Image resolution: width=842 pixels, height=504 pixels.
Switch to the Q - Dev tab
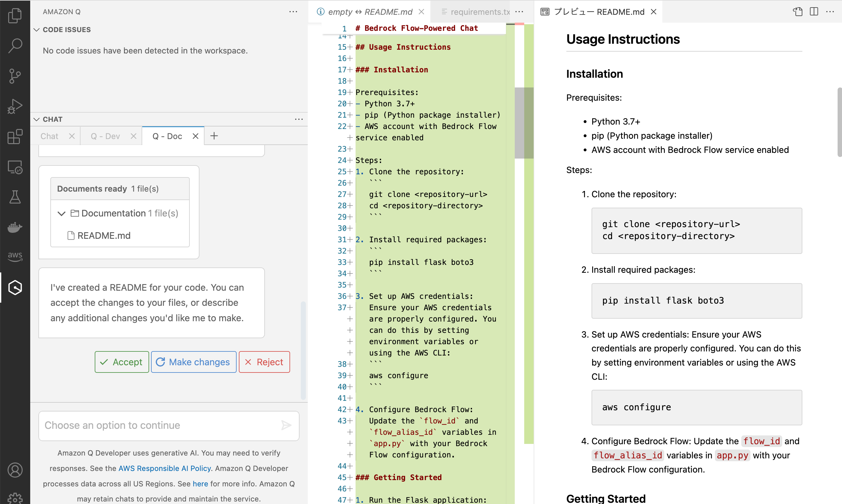coord(105,136)
